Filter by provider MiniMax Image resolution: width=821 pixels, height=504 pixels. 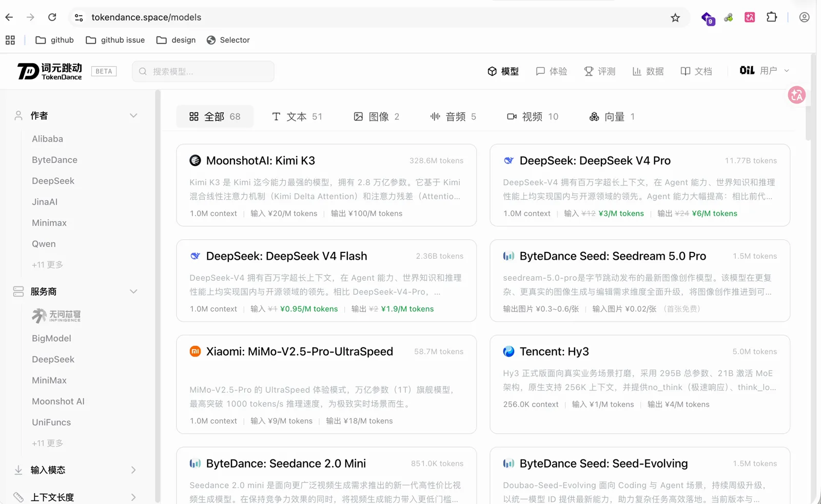[49, 380]
